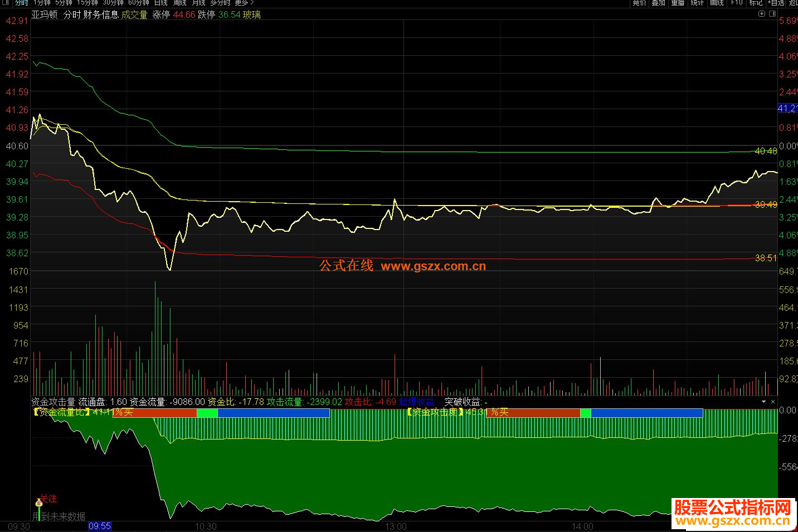The width and height of the screenshot is (798, 532).
Task: Click the 42.91 top price axis label
Action: pyautogui.click(x=17, y=21)
